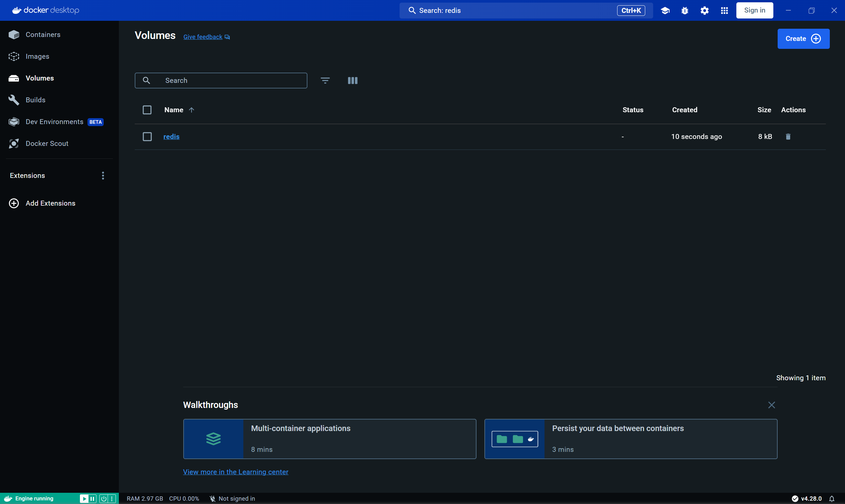This screenshot has width=845, height=504.
Task: Click the Add Extensions plus icon
Action: pyautogui.click(x=14, y=203)
